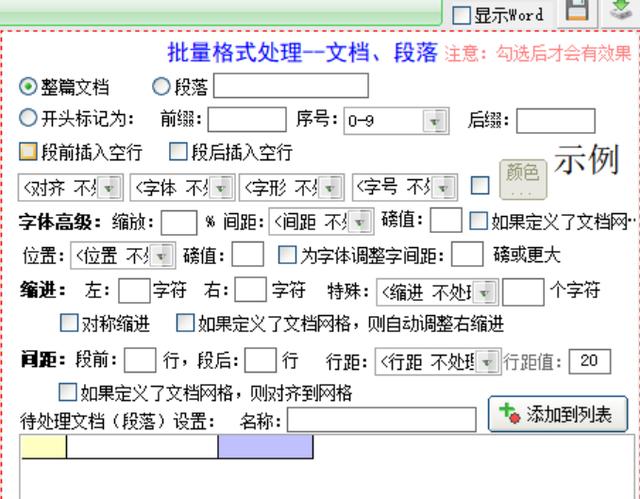Viewport: 640px width, 499px height.
Task: Click the 磅值 field after 间距 dropdown
Action: (446, 220)
